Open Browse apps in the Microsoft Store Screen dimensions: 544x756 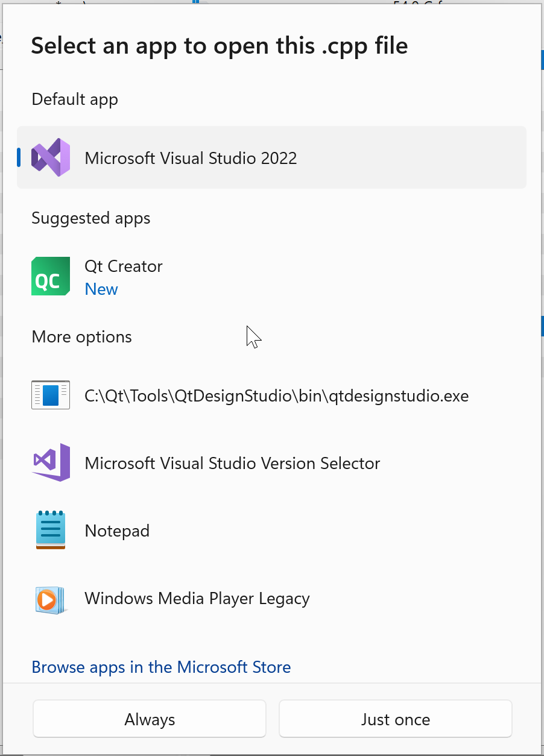[161, 667]
